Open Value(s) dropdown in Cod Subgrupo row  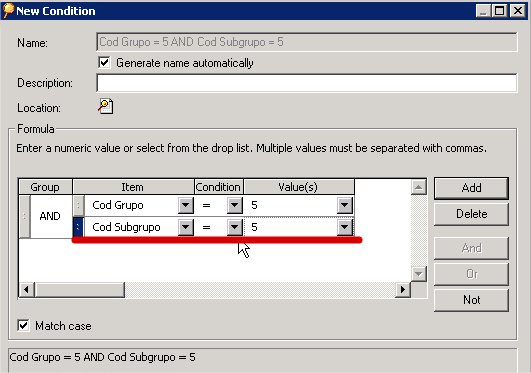[345, 227]
